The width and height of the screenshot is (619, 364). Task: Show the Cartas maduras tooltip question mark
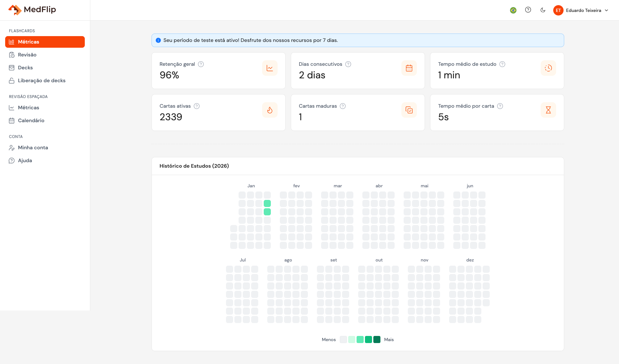click(343, 106)
